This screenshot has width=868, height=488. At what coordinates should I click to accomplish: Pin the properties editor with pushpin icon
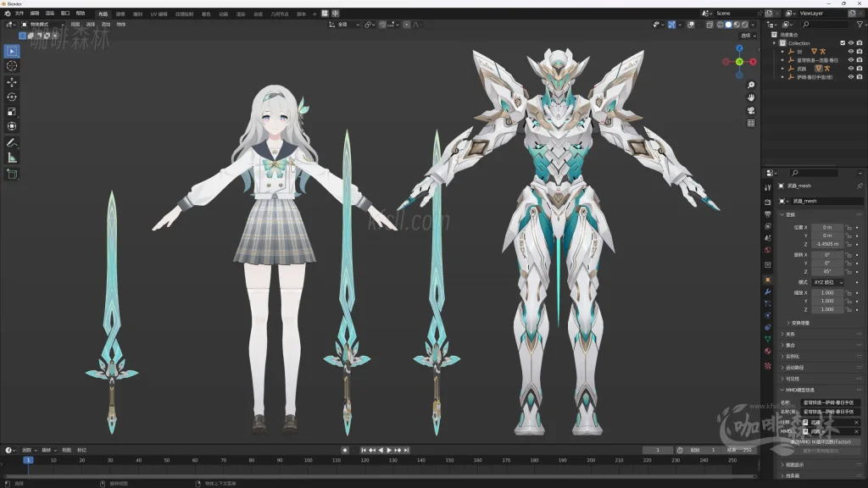[860, 186]
